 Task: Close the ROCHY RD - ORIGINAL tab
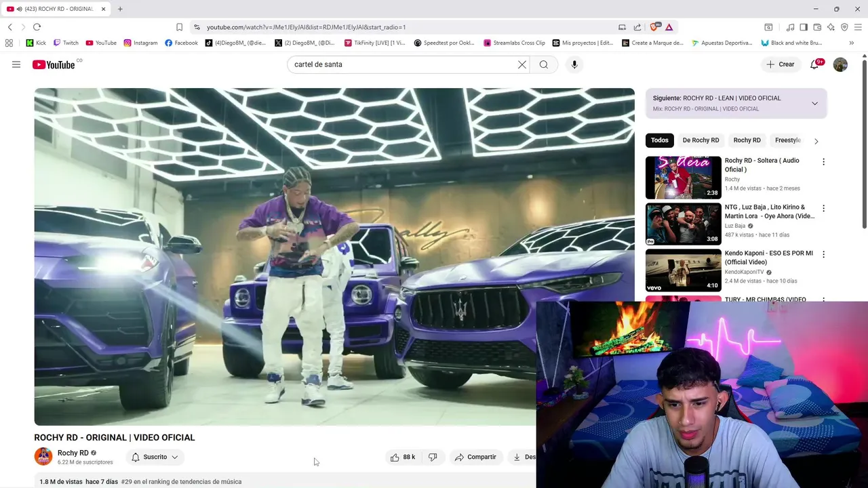point(104,9)
